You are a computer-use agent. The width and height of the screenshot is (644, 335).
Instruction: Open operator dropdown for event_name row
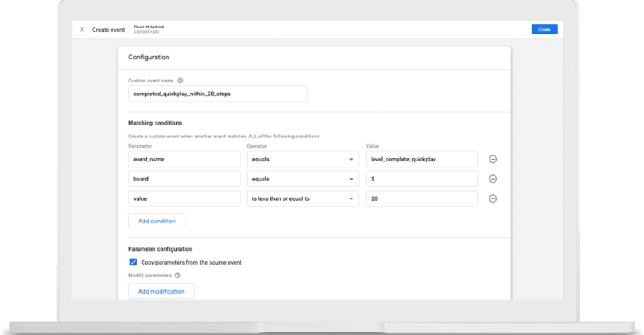[303, 159]
